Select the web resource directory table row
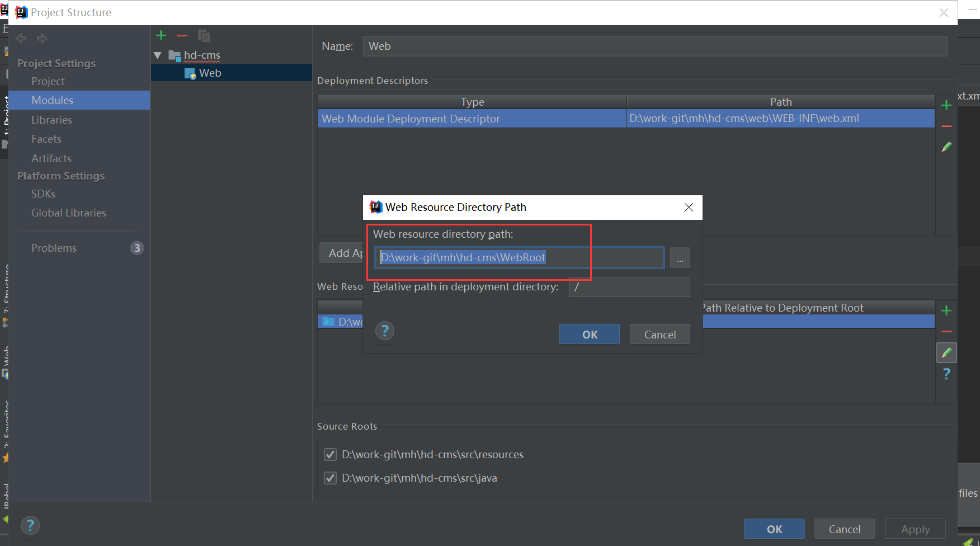Screen dimensions: 980x546 point(626,322)
